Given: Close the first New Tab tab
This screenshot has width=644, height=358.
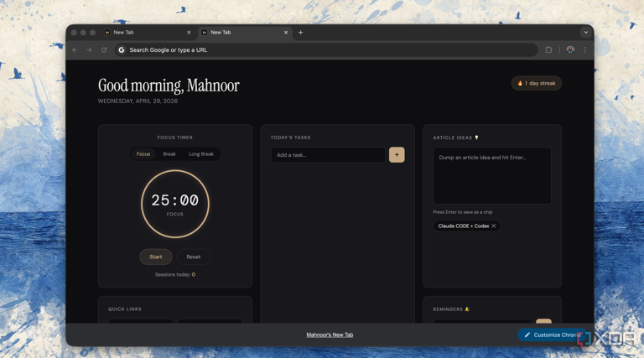Looking at the screenshot, I should (x=189, y=33).
